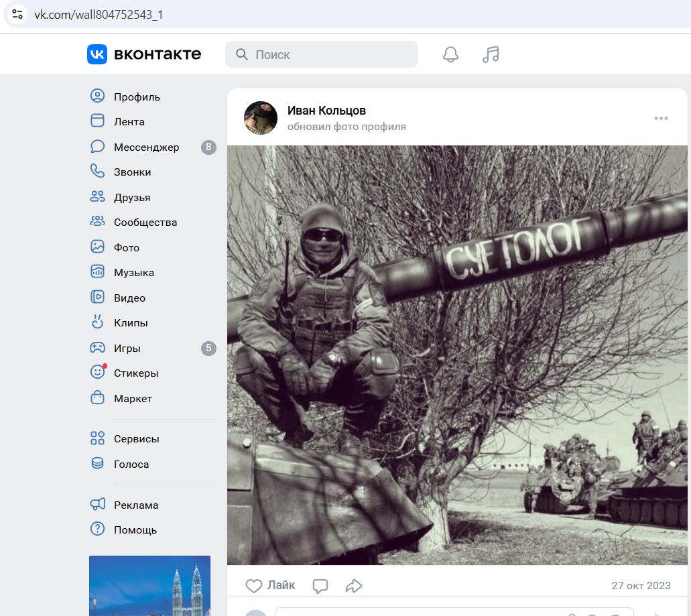This screenshot has height=616, width=691.
Task: Go to Friends (Друзья) section
Action: [x=132, y=197]
